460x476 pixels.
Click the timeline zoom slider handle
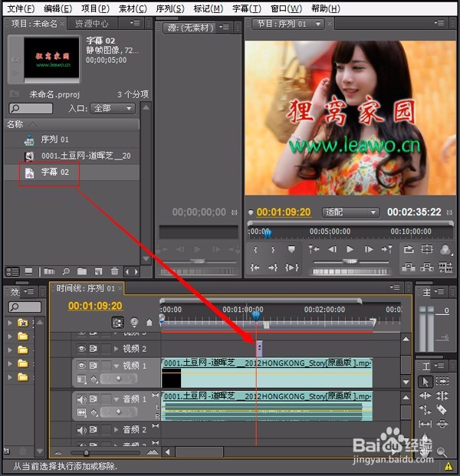86,453
